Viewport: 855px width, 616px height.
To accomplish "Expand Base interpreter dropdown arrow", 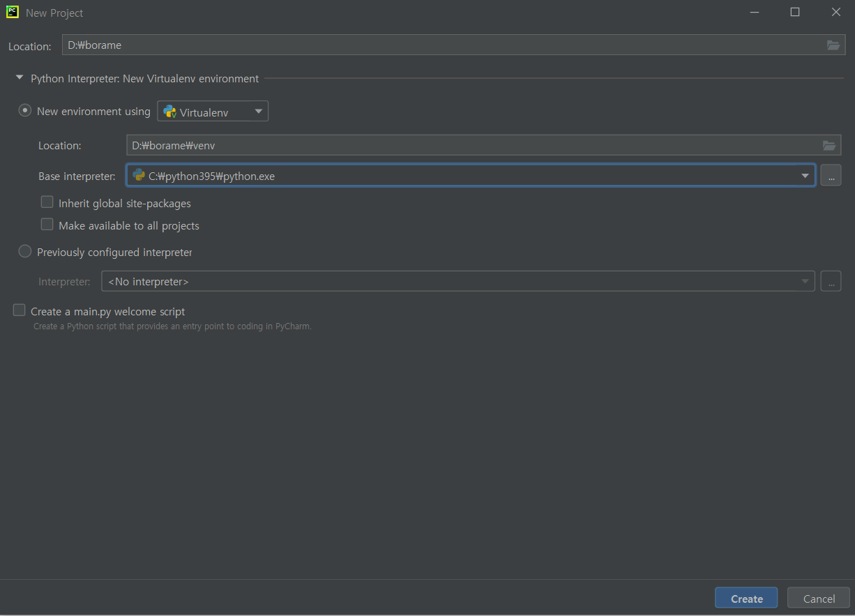I will coord(805,176).
